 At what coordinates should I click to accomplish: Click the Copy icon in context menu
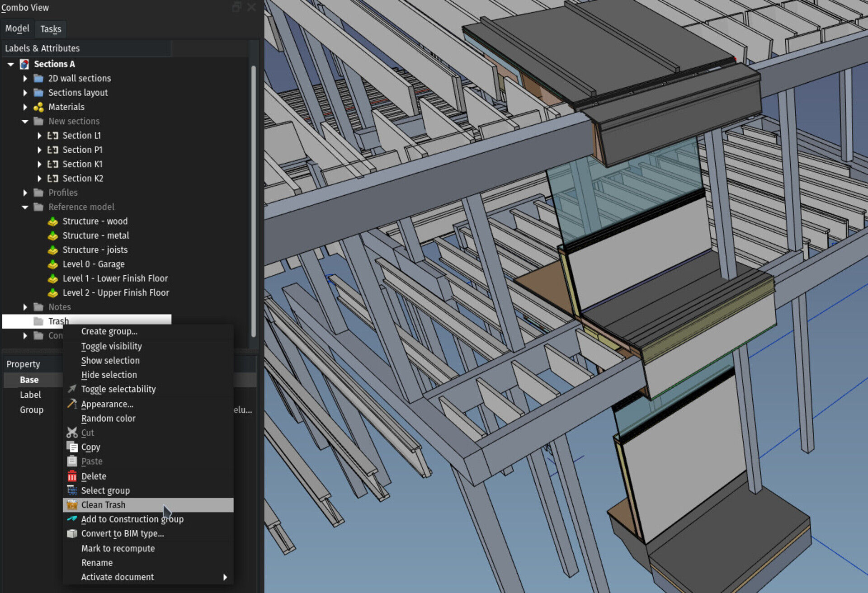pos(72,447)
